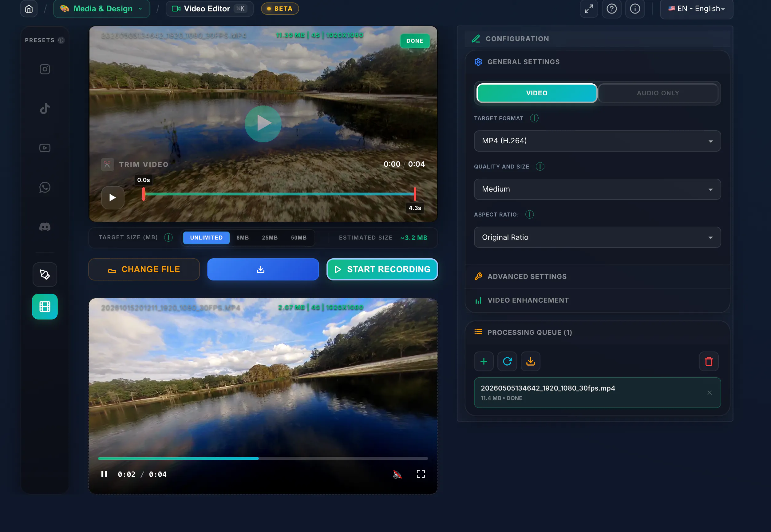Screen dimensions: 771x532
Task: Click Start Recording
Action: tap(382, 269)
